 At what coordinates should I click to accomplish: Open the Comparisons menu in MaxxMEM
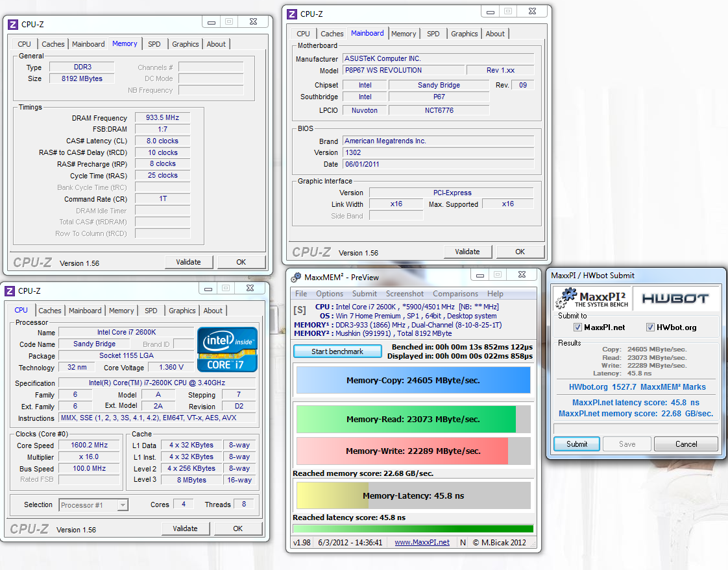(x=455, y=294)
